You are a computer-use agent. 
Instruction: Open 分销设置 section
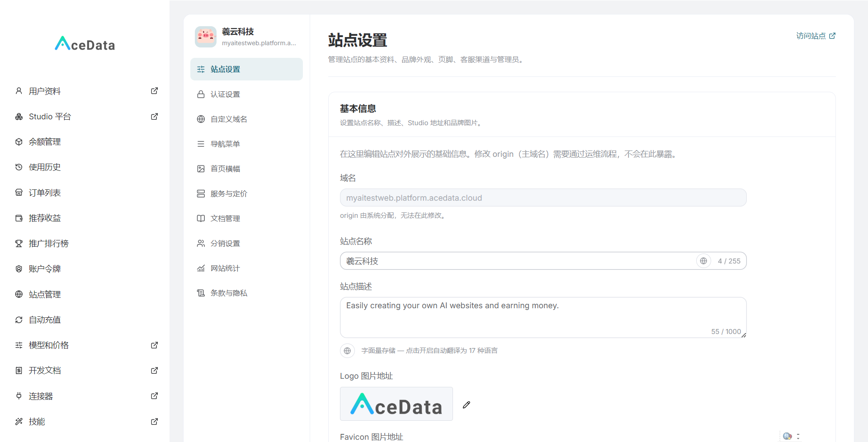pos(246,243)
